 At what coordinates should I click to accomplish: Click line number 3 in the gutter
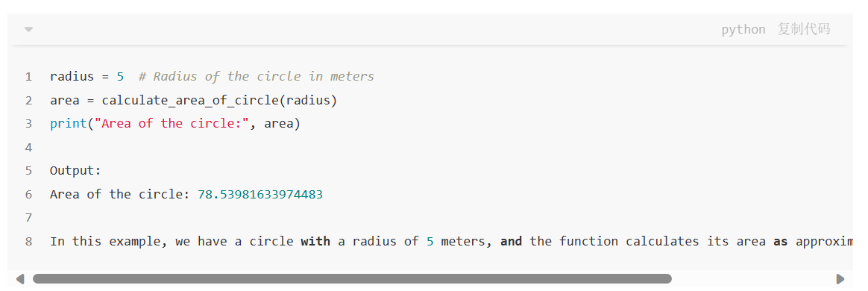tap(28, 124)
